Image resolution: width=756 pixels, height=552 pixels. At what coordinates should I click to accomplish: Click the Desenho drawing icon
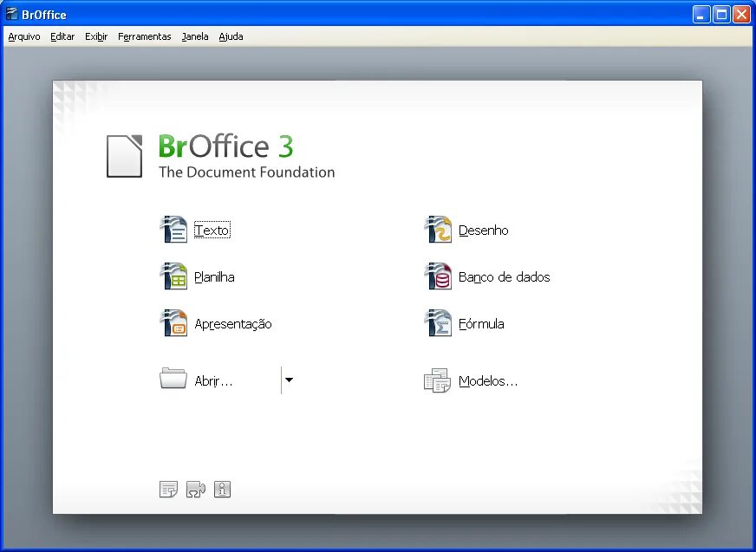pyautogui.click(x=438, y=230)
